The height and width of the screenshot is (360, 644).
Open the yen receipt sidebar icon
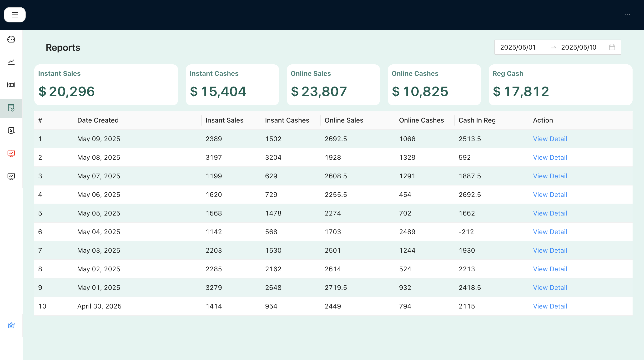pyautogui.click(x=11, y=130)
